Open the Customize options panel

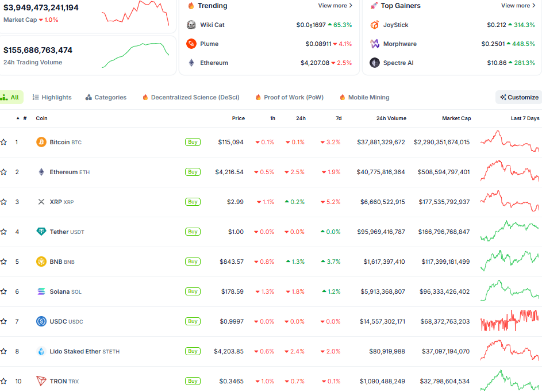[518, 97]
